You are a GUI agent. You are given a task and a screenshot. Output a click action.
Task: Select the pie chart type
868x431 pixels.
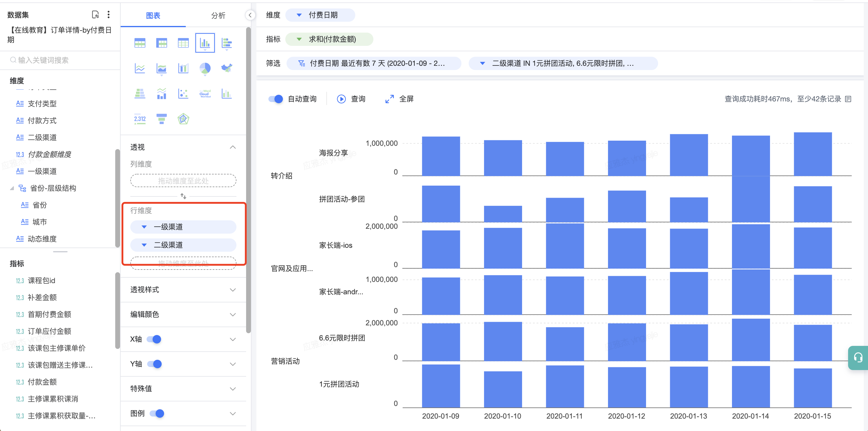coord(205,69)
